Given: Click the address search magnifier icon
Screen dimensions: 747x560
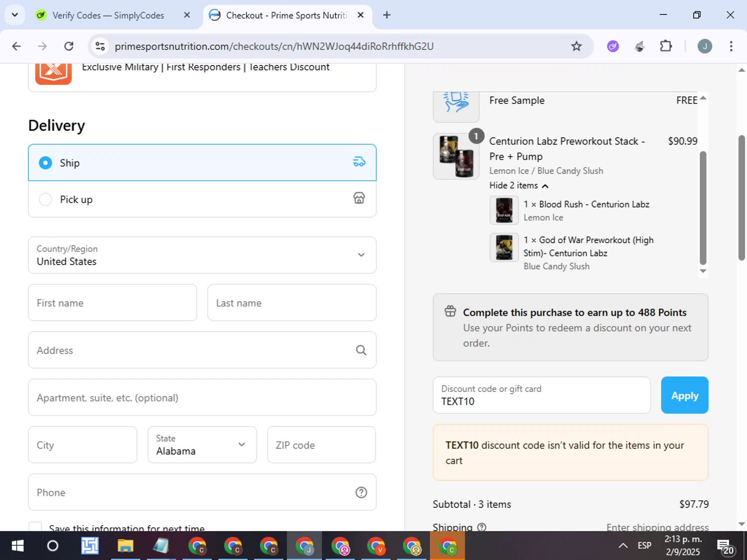Looking at the screenshot, I should click(361, 350).
